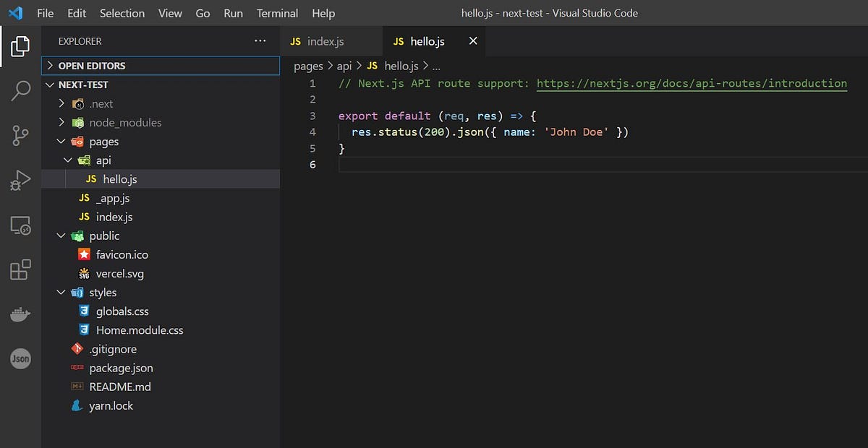
Task: Open the Docker view in the activity bar
Action: [20, 314]
